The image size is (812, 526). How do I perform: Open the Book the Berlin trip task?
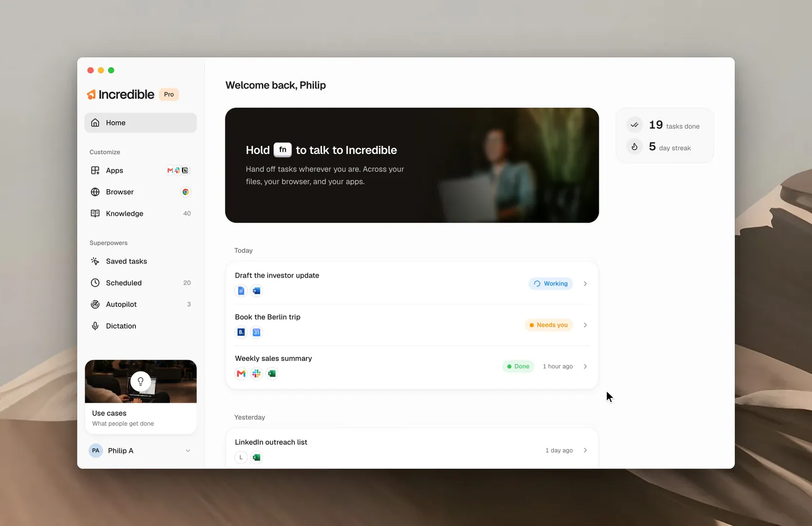(412, 325)
